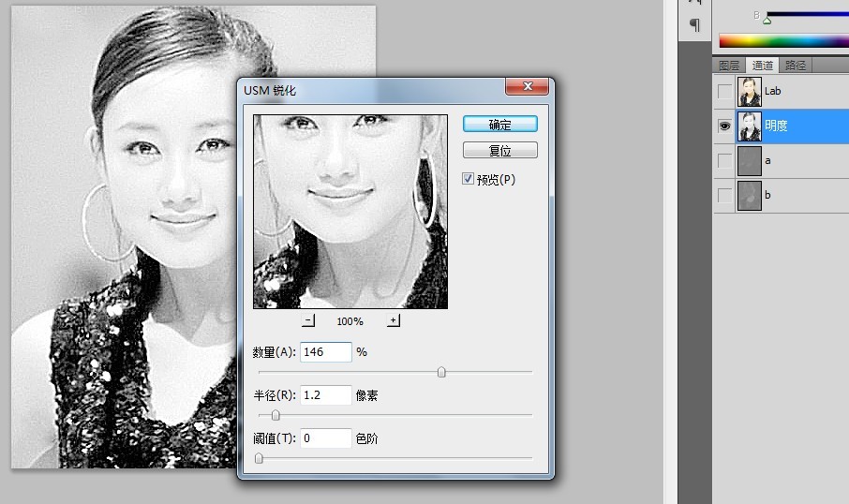Toggle visibility of channel b
This screenshot has height=504, width=849.
(724, 196)
